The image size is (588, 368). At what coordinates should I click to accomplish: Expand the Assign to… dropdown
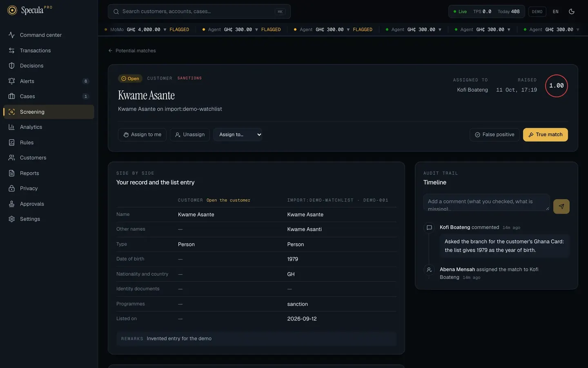tap(238, 135)
